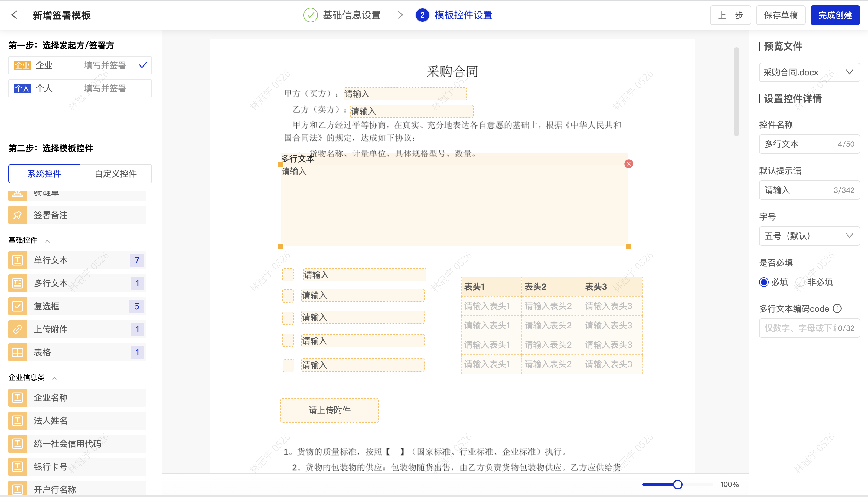This screenshot has width=868, height=497.
Task: Collapse the 企业信息类 section
Action: tap(54, 378)
